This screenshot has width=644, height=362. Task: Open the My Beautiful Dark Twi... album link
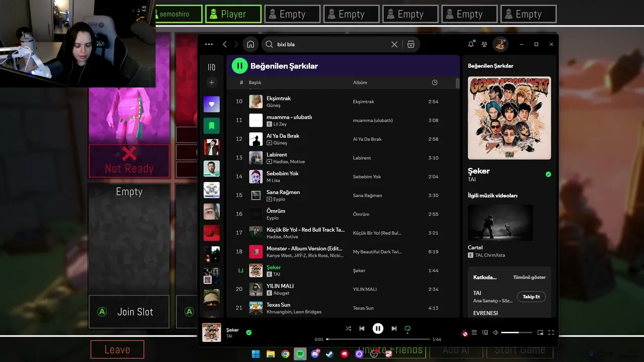[x=377, y=251]
